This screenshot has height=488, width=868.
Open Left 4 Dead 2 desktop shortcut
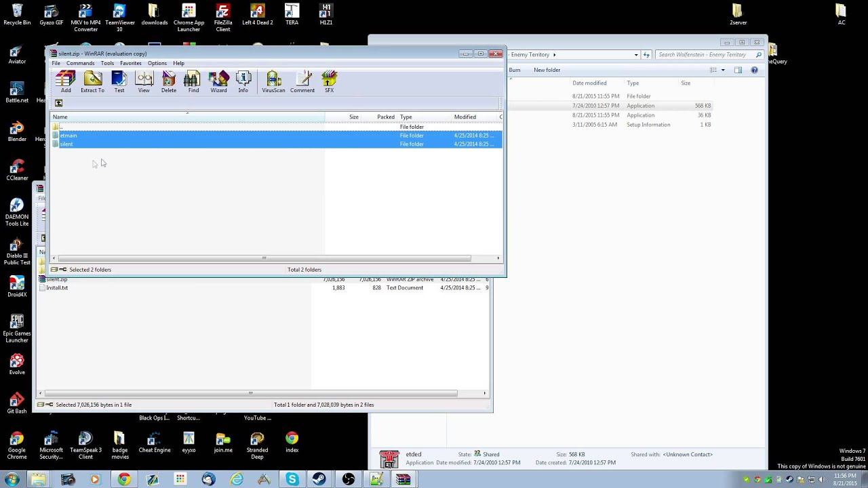(257, 15)
